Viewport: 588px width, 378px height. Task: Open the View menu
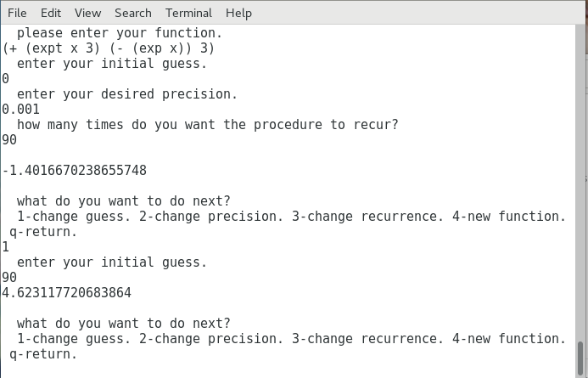[x=87, y=13]
